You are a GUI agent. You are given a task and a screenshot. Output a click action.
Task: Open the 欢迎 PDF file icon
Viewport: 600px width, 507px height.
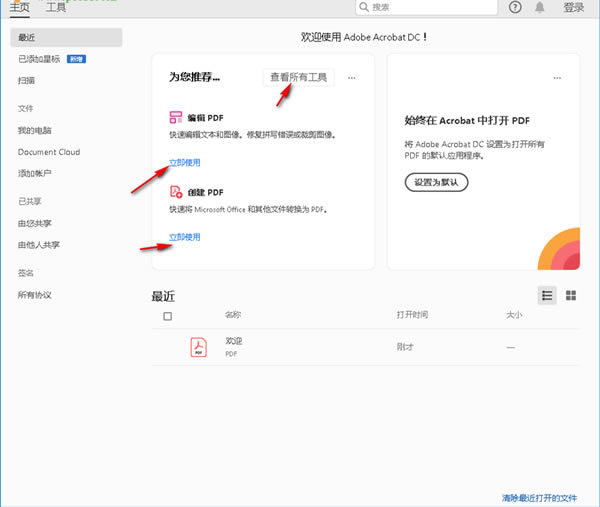point(199,347)
